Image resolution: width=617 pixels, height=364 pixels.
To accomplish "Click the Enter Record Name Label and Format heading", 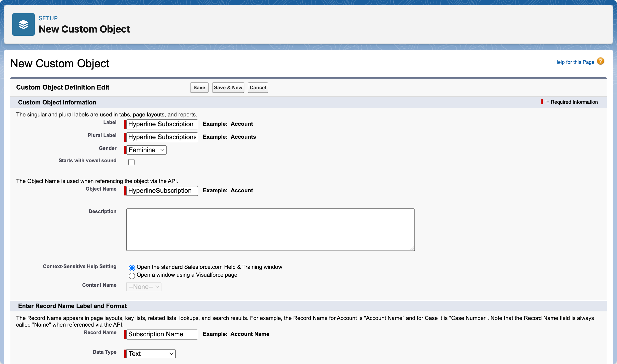I will point(72,306).
